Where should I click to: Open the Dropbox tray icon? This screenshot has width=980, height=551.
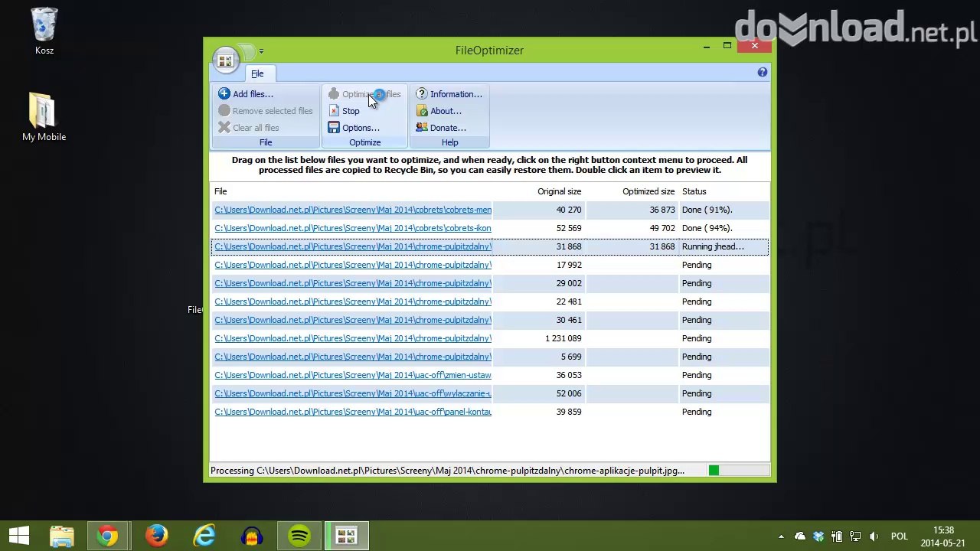point(818,536)
